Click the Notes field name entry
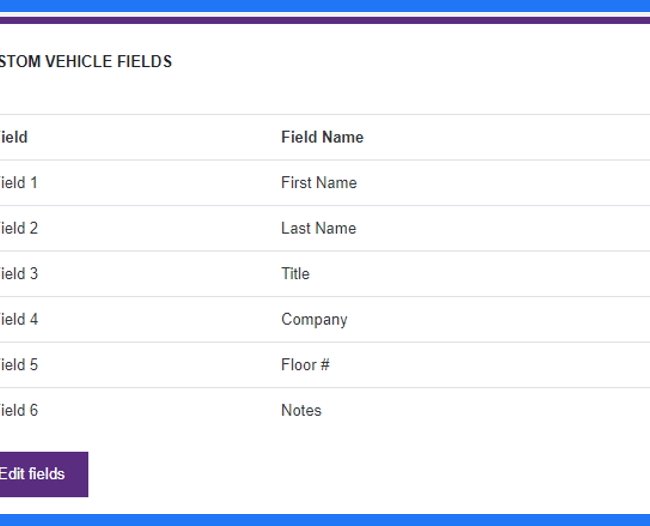 tap(301, 411)
